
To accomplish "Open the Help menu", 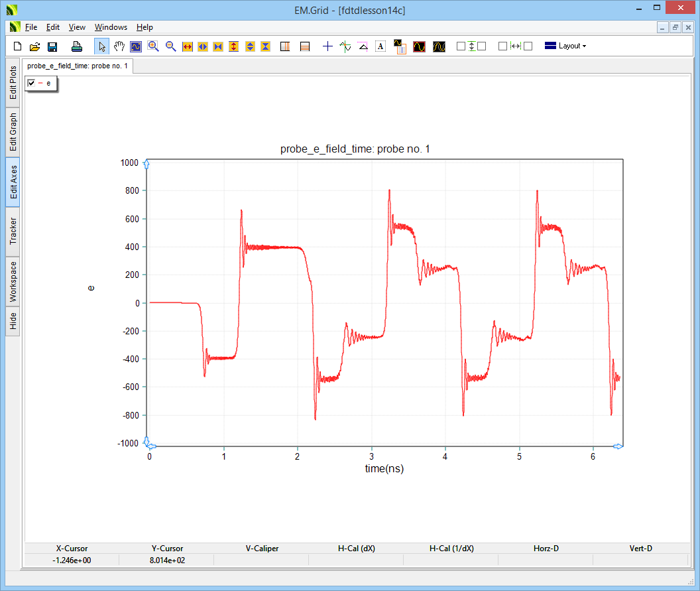I will (x=145, y=27).
